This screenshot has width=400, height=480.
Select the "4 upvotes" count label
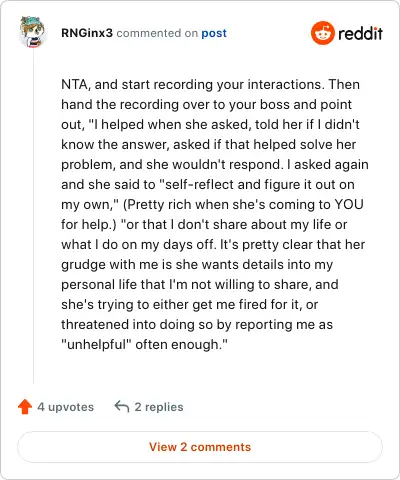pos(66,407)
